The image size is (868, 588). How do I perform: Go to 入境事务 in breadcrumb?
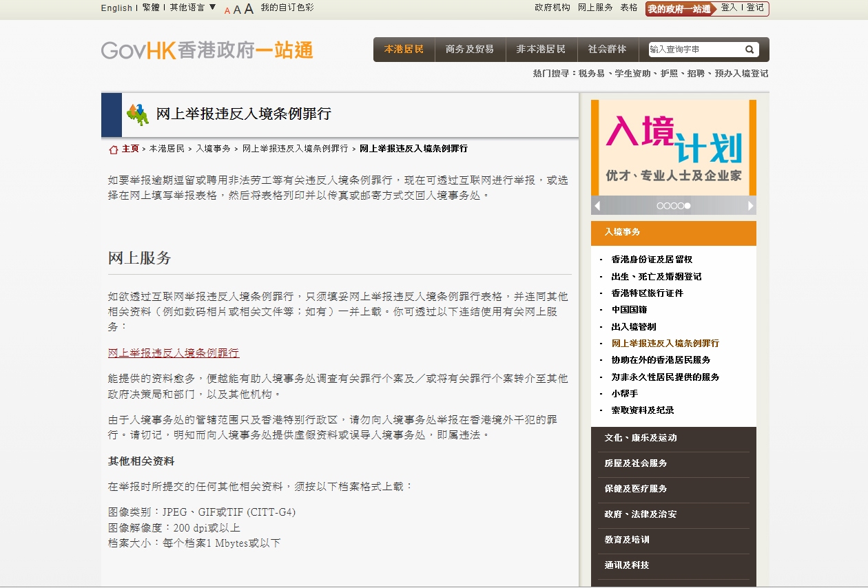pyautogui.click(x=214, y=149)
